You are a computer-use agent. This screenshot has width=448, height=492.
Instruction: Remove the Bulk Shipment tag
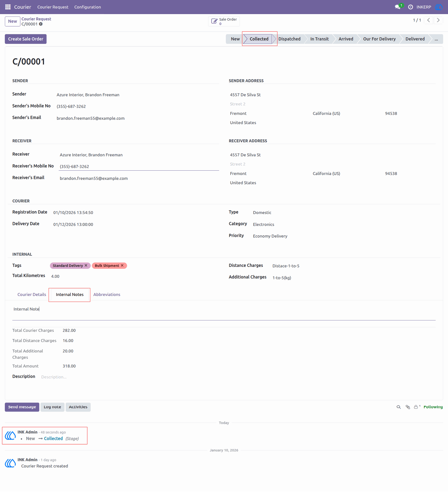pyautogui.click(x=122, y=265)
